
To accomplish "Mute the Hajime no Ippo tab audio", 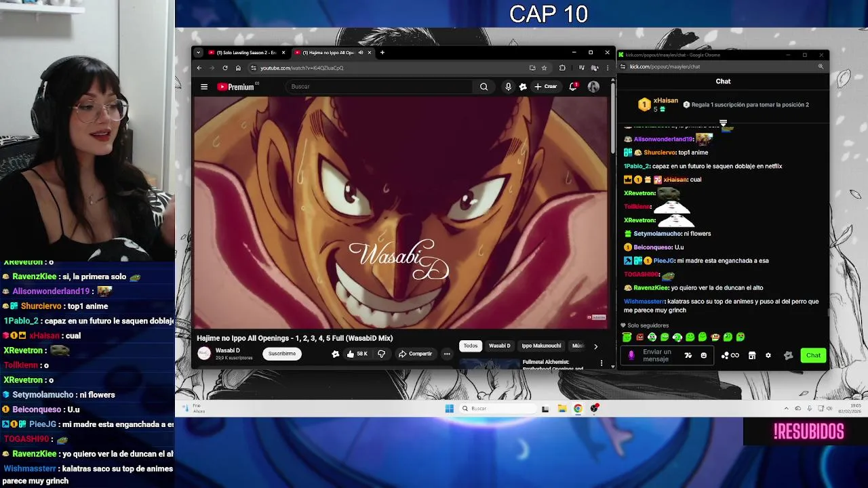I will [x=361, y=52].
